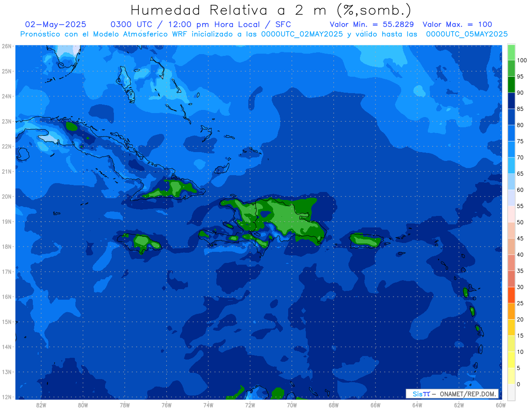Click "Valor Max. = 100" text
Viewport: 532px width, 411px height.
(457, 24)
